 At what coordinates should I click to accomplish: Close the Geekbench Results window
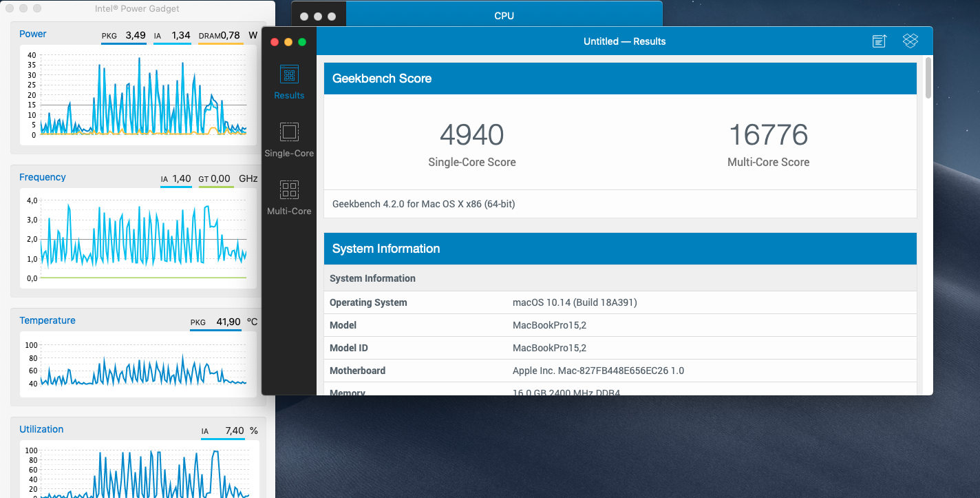point(275,42)
